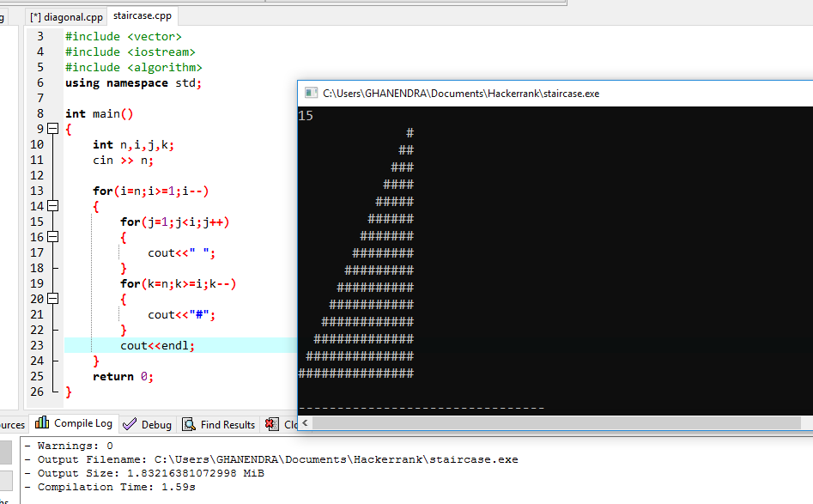Switch to the staircase.cpp tab

tap(142, 15)
